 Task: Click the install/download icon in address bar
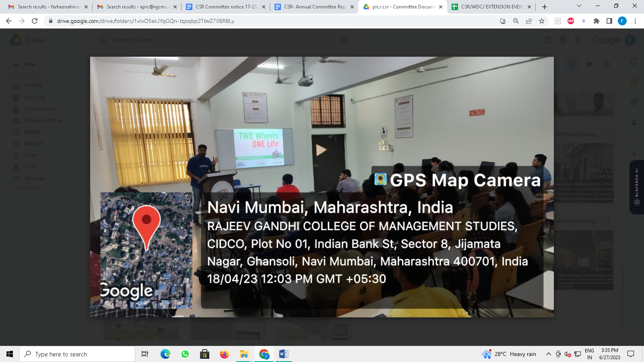pos(503,21)
